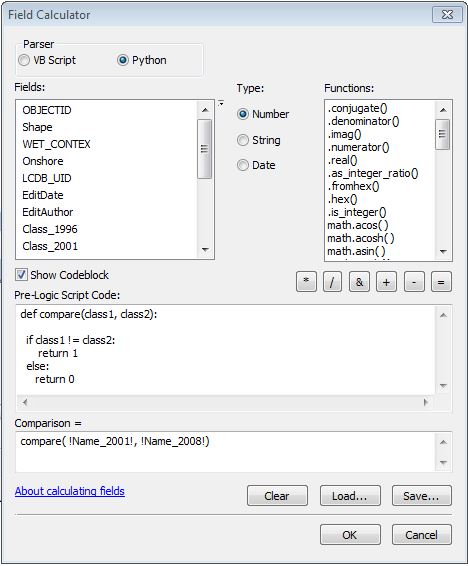
Task: Open the Save... expression dialog
Action: [421, 496]
